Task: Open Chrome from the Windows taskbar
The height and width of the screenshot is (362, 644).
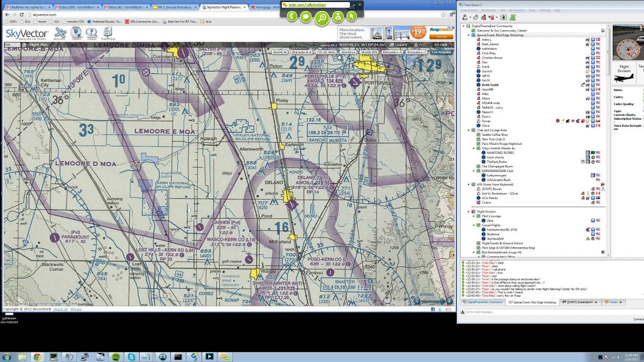Action: pos(37,357)
